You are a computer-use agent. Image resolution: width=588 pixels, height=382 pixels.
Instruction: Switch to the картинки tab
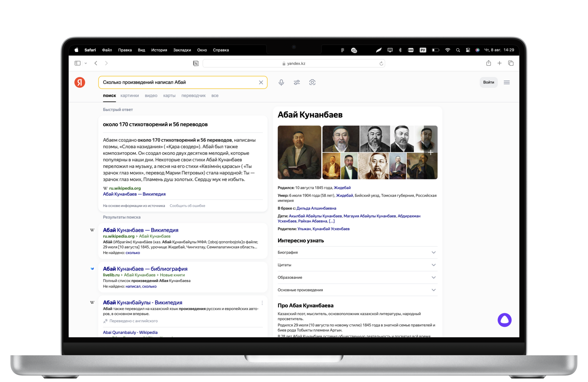pos(129,95)
